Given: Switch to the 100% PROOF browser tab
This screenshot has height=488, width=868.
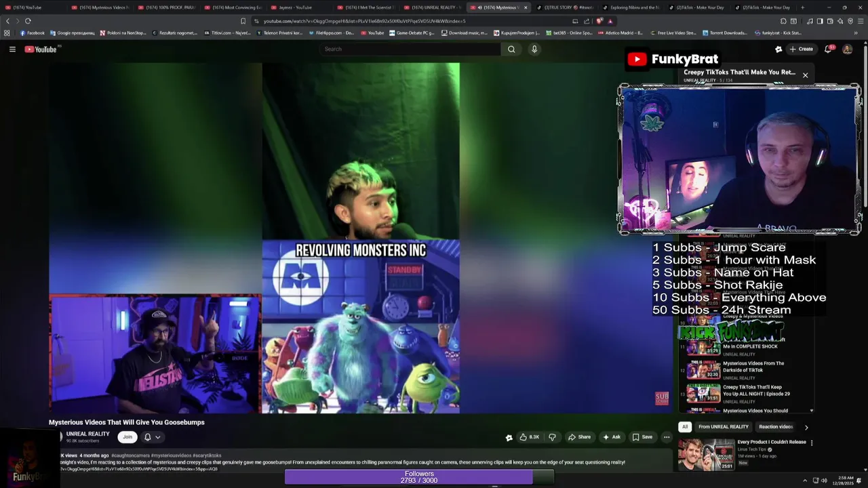Looking at the screenshot, I should (166, 7).
